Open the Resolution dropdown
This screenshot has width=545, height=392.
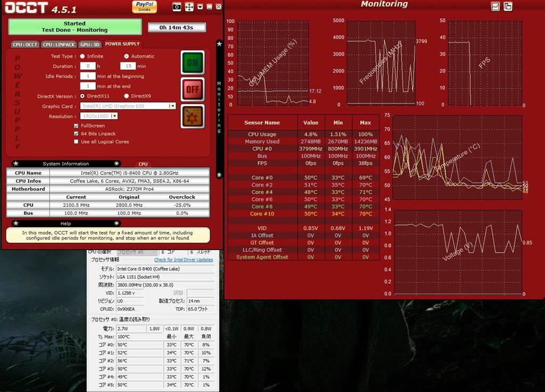point(114,116)
